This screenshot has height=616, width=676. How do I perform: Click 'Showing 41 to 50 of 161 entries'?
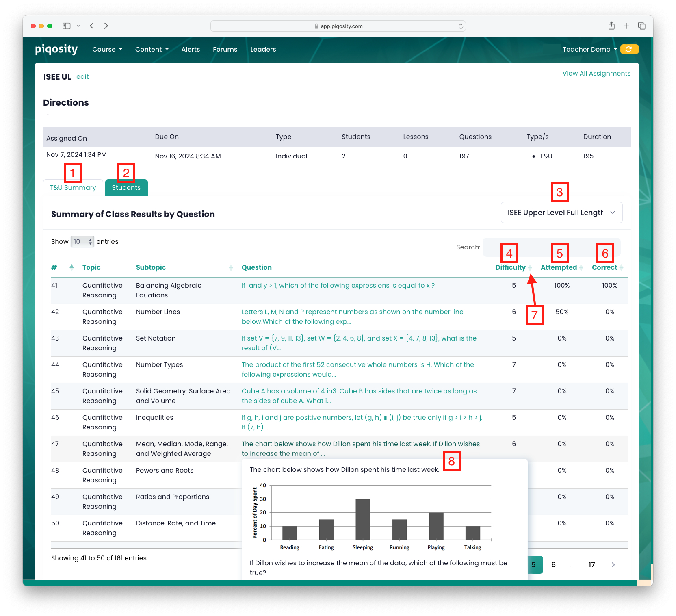click(99, 558)
